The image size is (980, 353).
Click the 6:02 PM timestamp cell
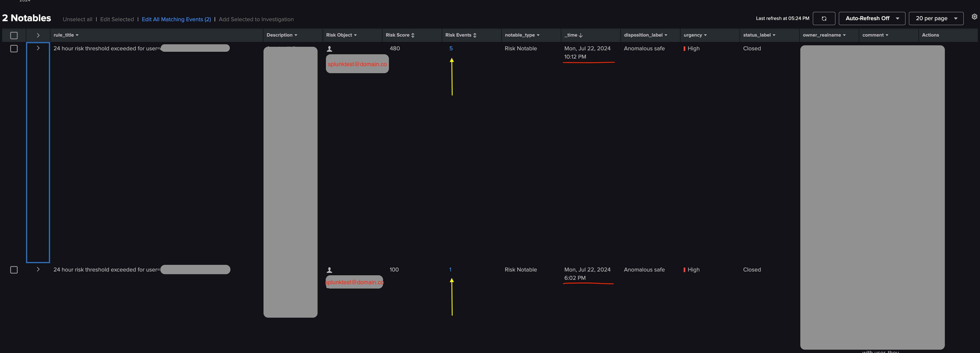click(587, 274)
